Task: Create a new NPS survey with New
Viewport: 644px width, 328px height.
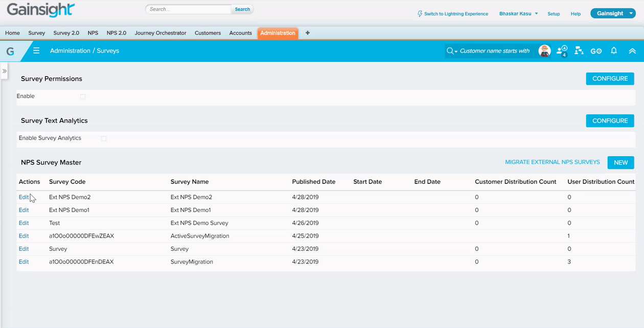Action: point(620,162)
